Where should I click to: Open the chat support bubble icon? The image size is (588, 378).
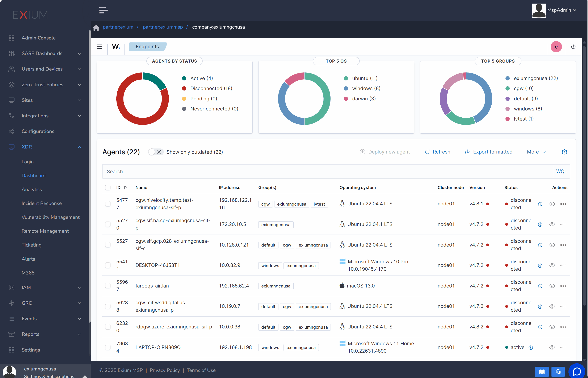[x=576, y=371]
